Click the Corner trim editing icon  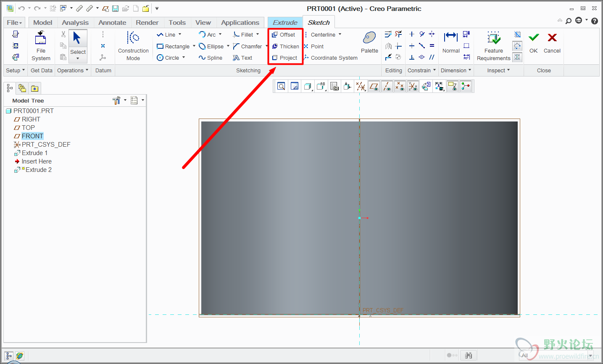point(398,46)
